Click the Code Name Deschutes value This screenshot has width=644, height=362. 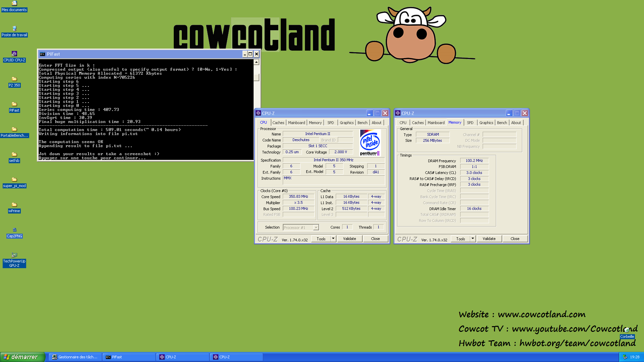point(301,140)
